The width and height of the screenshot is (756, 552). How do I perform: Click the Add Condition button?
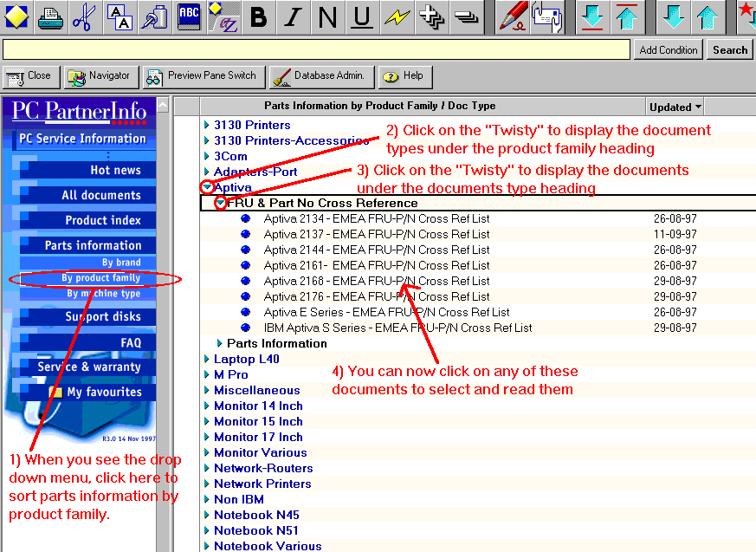(668, 50)
